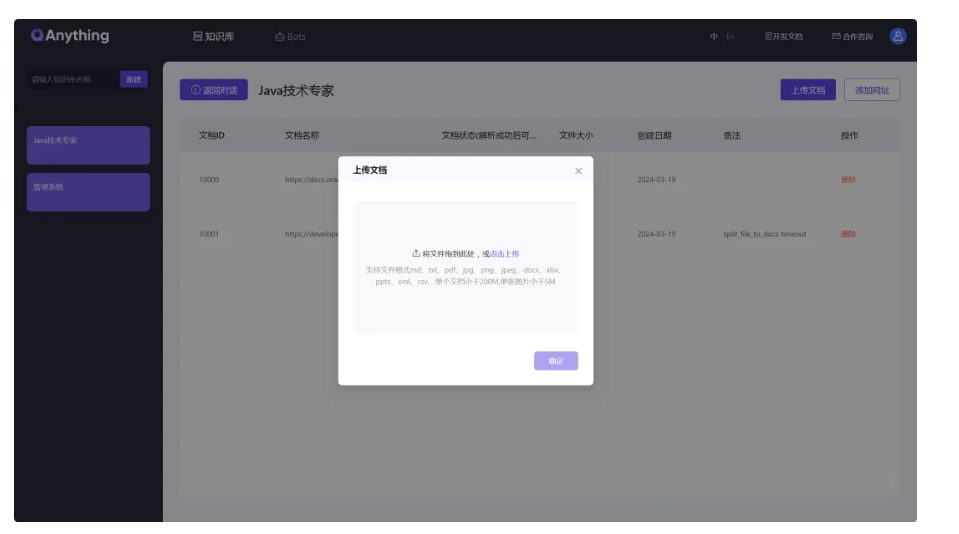Open 合作咨询 mail icon
This screenshot has height=534, width=959.
[837, 36]
